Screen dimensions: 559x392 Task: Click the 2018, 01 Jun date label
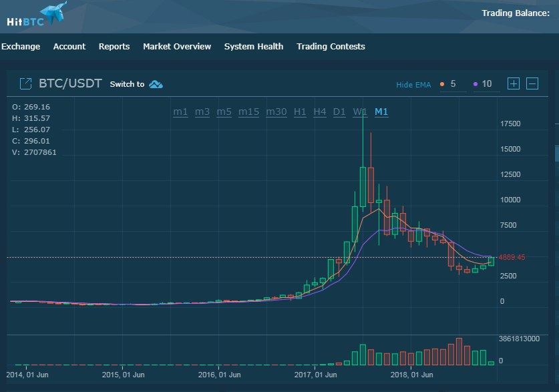[x=412, y=375]
